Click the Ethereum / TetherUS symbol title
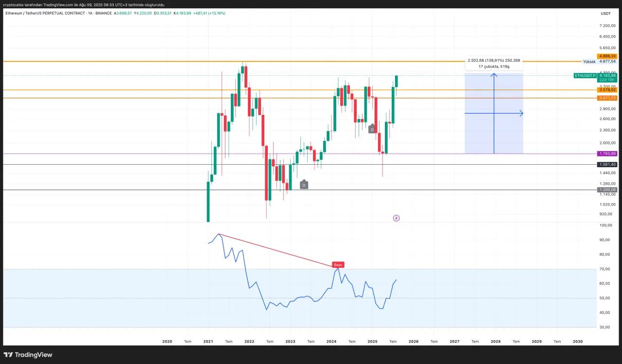This screenshot has width=622, height=364. (x=44, y=13)
